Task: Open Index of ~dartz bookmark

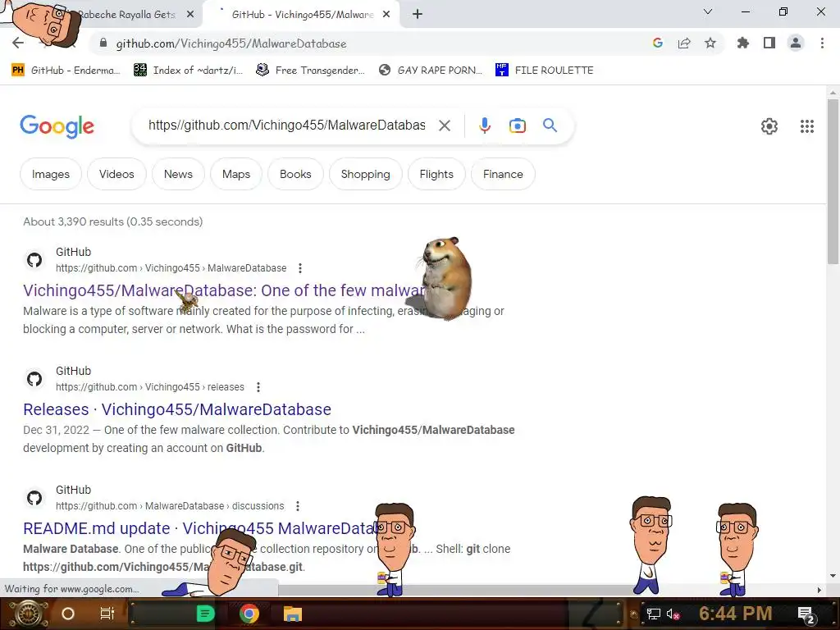Action: click(189, 71)
